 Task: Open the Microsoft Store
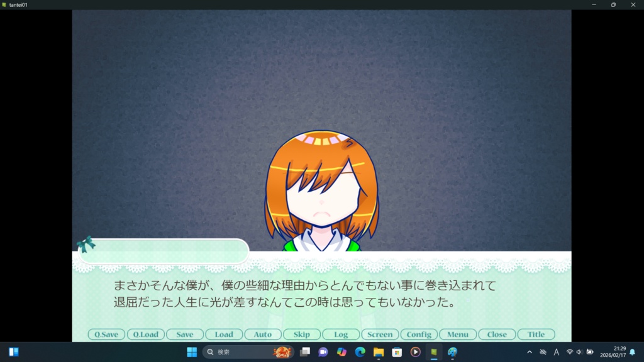(398, 351)
